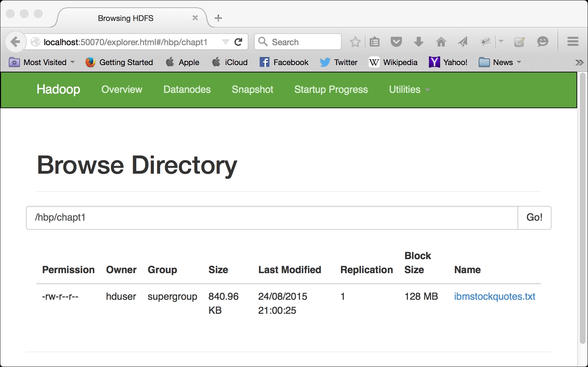Select the 840.96 KB size cell
The image size is (588, 367).
tap(224, 303)
